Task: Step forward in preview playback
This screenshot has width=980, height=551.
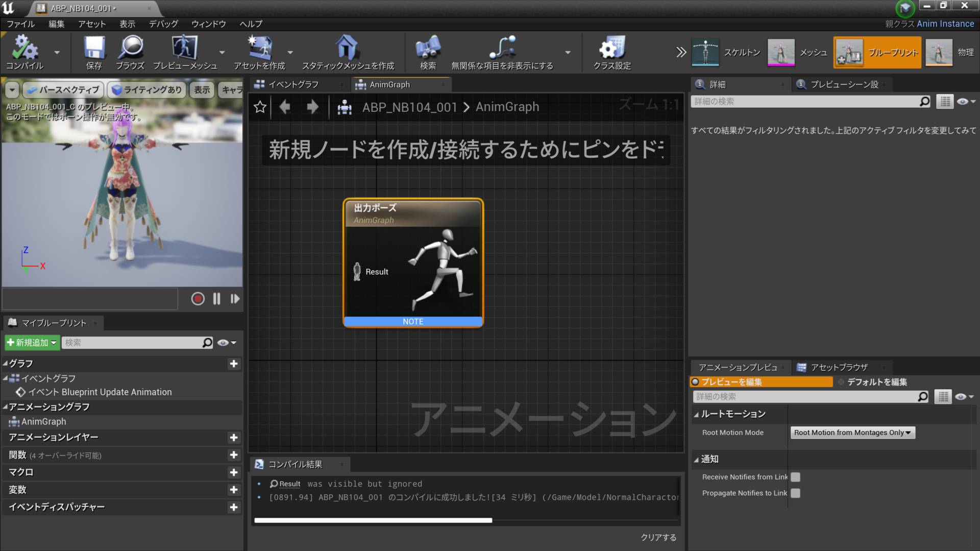Action: [x=235, y=299]
